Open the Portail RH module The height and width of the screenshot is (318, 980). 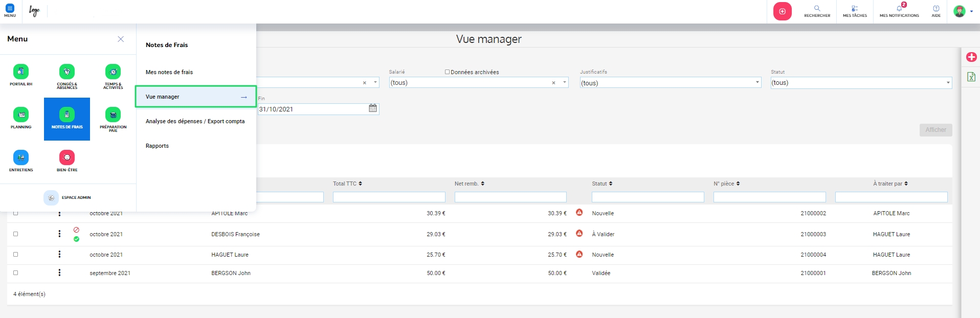[x=21, y=76]
